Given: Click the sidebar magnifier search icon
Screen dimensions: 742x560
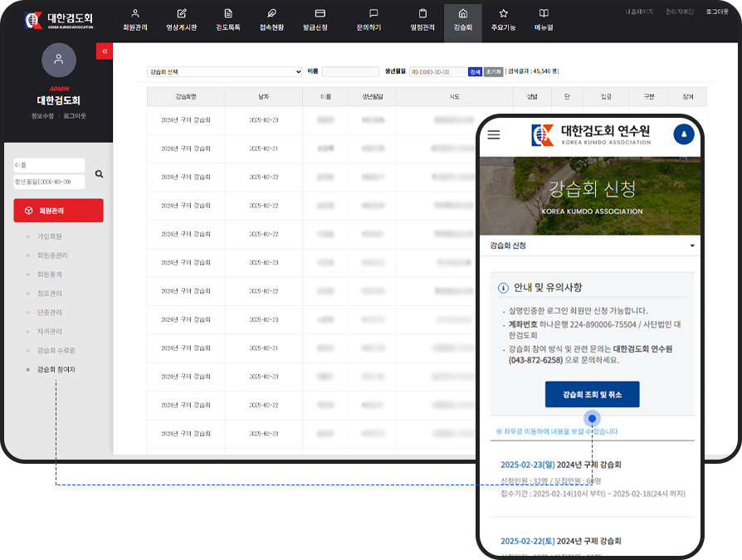Looking at the screenshot, I should click(99, 174).
